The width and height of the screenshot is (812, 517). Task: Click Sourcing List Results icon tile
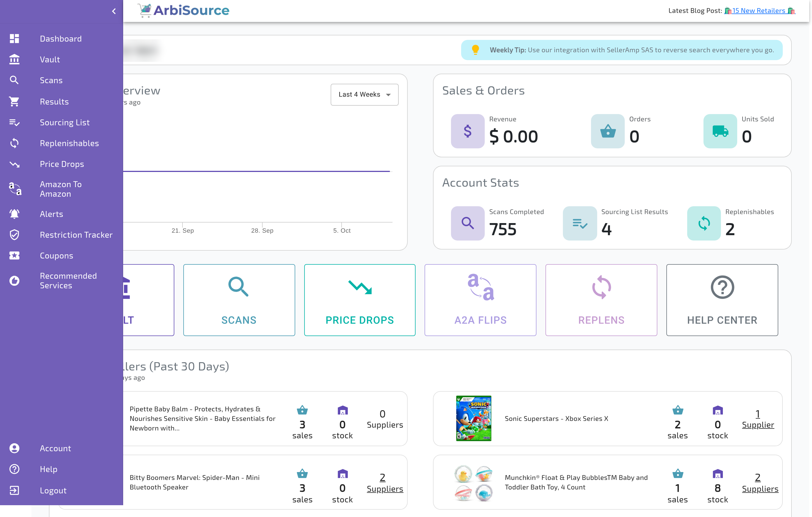pos(580,223)
